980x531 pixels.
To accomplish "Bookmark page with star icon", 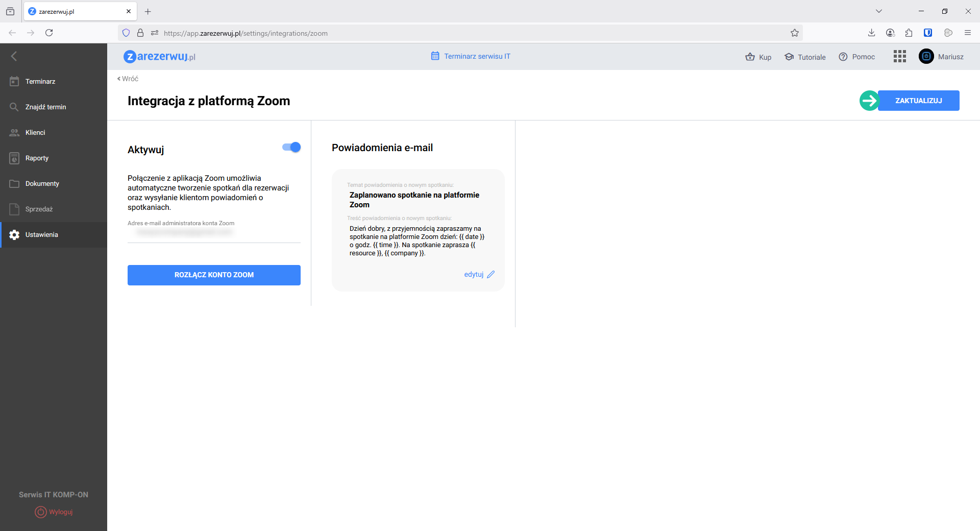I will pos(795,33).
